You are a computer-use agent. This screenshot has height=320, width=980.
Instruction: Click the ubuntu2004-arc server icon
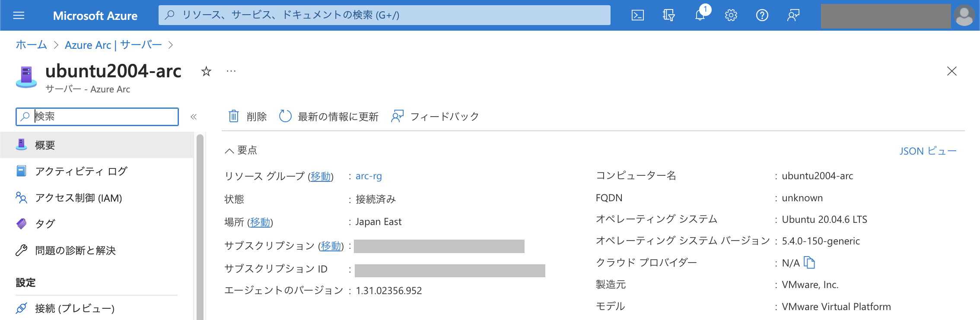point(26,77)
